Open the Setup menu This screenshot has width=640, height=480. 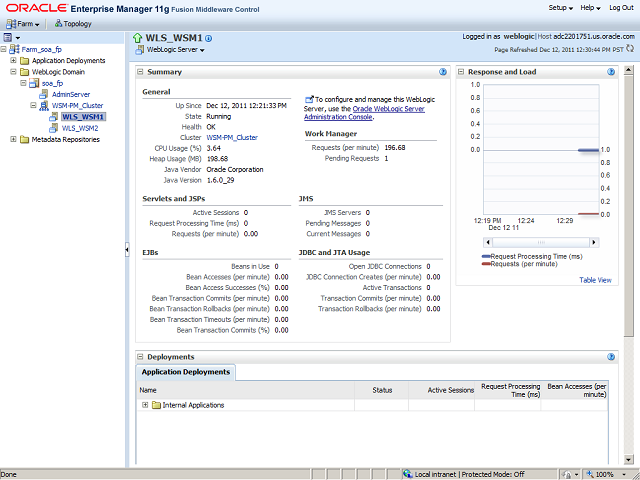tap(561, 7)
